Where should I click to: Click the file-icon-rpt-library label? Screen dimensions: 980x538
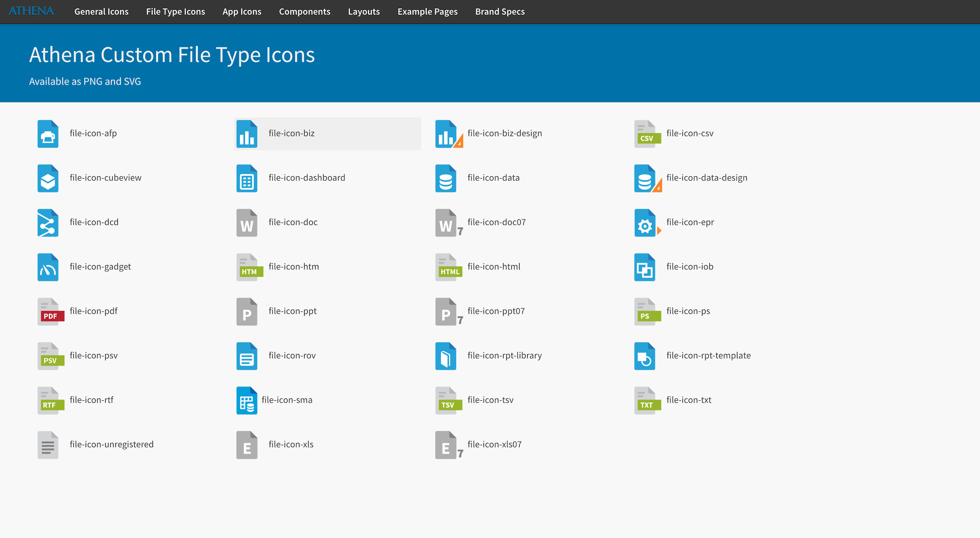[505, 356]
